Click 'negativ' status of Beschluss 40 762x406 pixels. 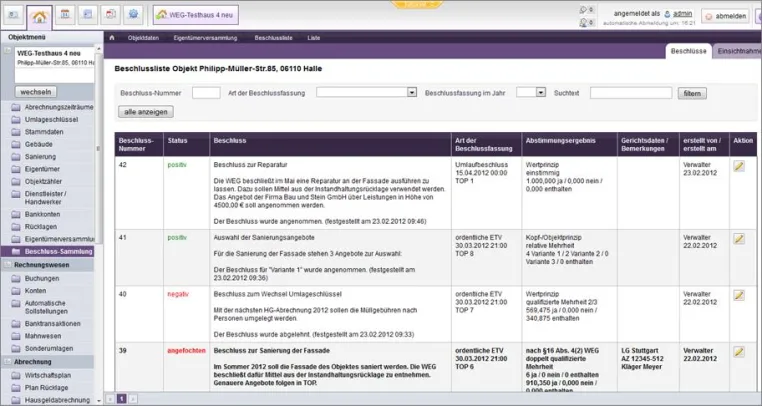pos(178,294)
